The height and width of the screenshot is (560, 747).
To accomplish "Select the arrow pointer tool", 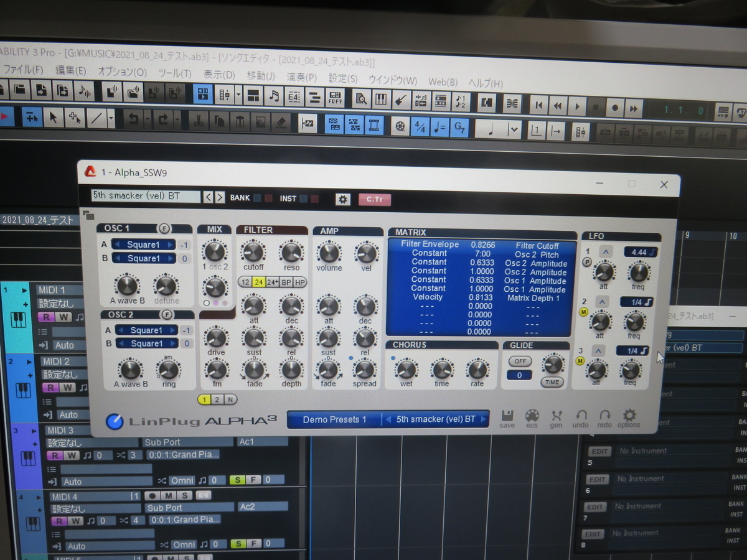I will tap(54, 117).
